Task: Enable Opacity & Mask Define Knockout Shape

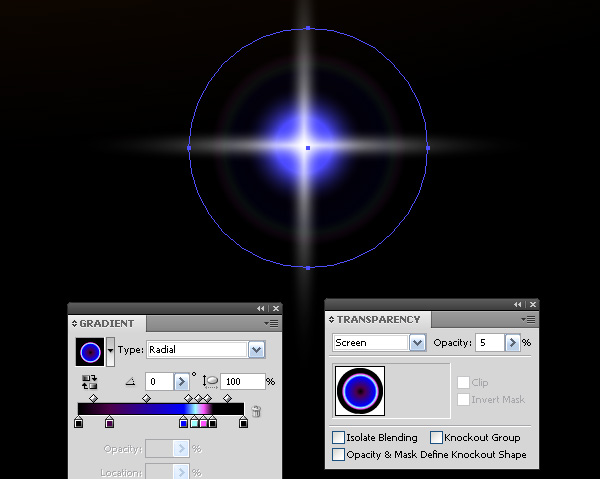Action: pos(338,455)
